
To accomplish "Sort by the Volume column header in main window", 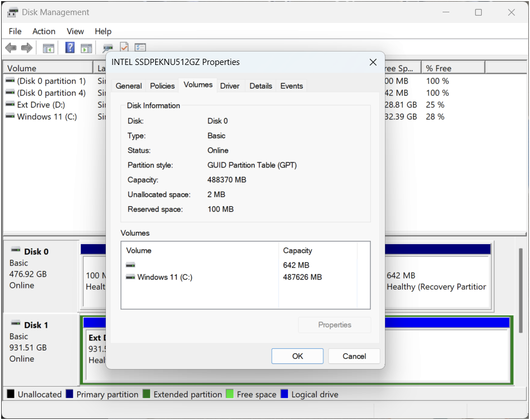I will coord(48,68).
